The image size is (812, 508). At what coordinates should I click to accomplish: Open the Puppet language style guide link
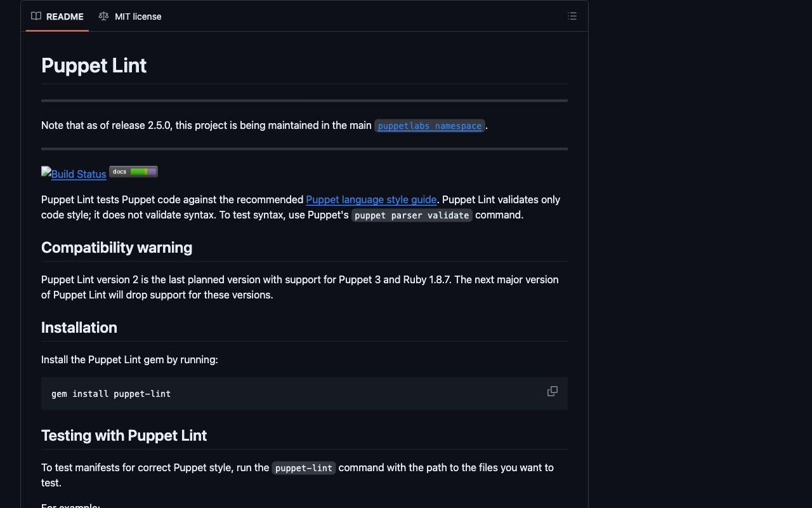[x=371, y=199]
